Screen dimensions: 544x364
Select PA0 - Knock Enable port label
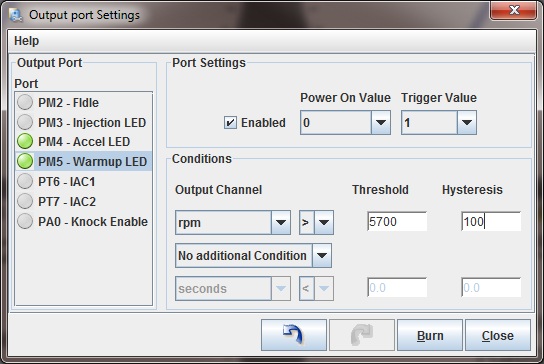pyautogui.click(x=93, y=222)
